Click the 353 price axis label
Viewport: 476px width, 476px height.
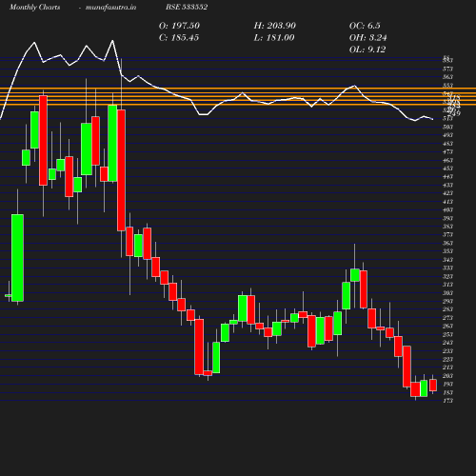tap(447, 251)
